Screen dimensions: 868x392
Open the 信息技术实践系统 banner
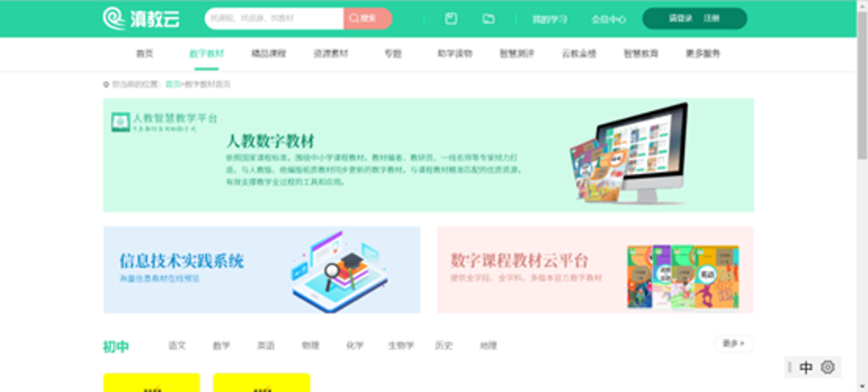tap(261, 270)
